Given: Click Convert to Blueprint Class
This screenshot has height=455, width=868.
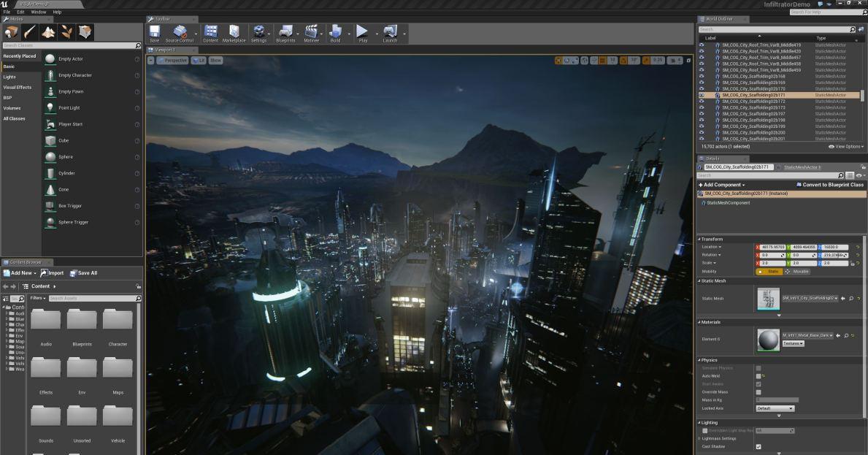Looking at the screenshot, I should (x=830, y=185).
